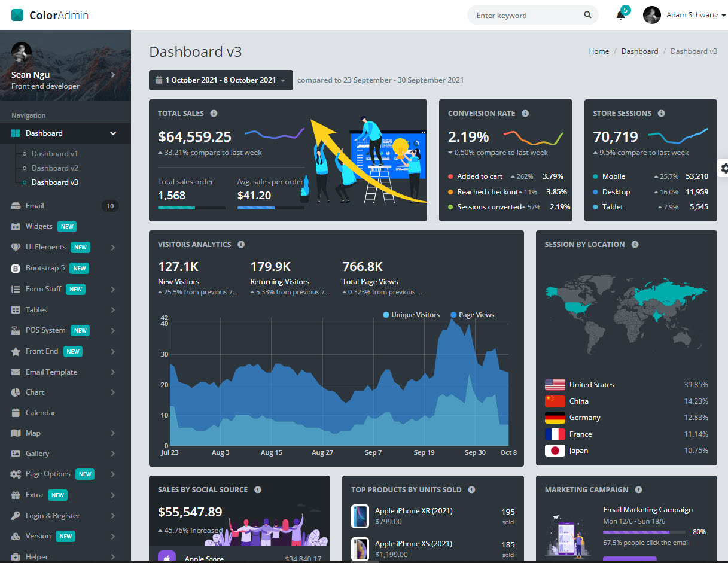Open the theme settings gear icon

(724, 168)
